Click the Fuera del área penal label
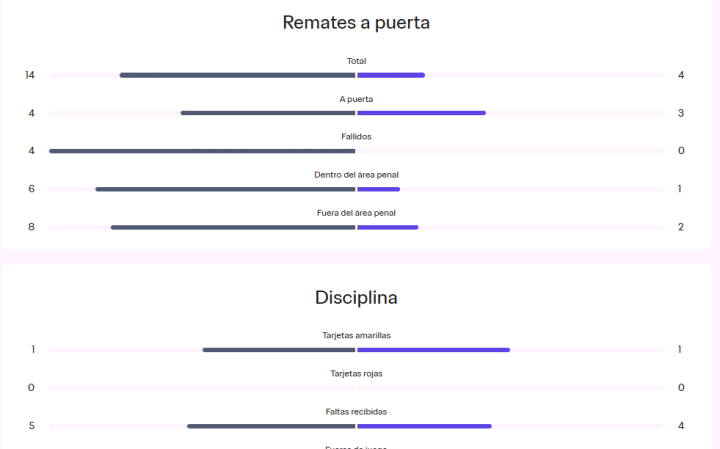Viewport: 720px width, 449px height. 356,213
